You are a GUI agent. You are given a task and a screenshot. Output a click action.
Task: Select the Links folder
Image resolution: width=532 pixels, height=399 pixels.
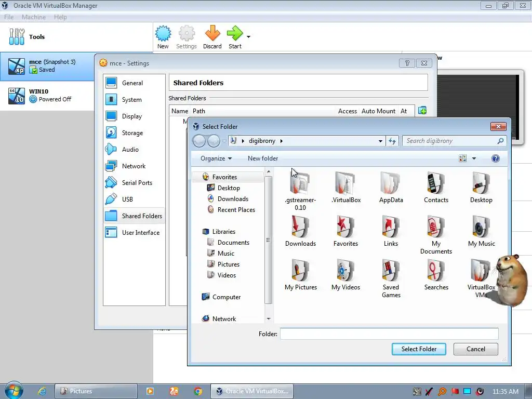(x=391, y=231)
